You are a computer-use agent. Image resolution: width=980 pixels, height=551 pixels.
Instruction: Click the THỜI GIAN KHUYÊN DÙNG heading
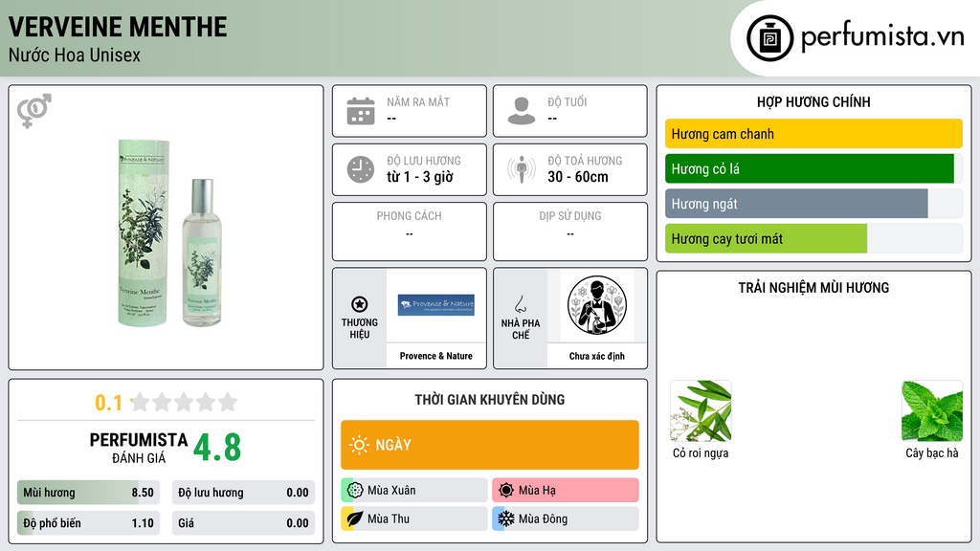pyautogui.click(x=490, y=399)
